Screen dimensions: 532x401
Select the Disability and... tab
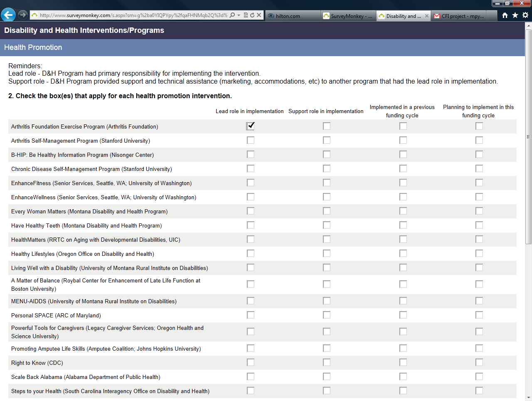(x=403, y=16)
